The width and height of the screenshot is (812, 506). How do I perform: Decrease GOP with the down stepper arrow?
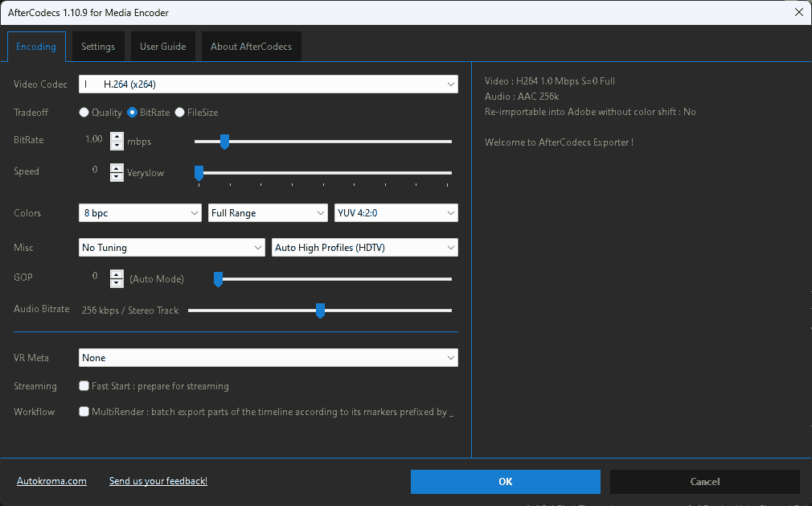tap(117, 283)
